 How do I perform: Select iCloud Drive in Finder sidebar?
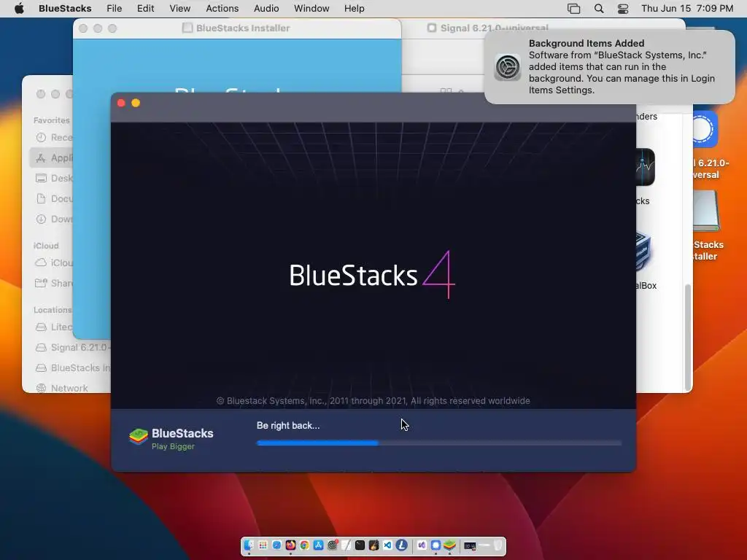coord(54,262)
